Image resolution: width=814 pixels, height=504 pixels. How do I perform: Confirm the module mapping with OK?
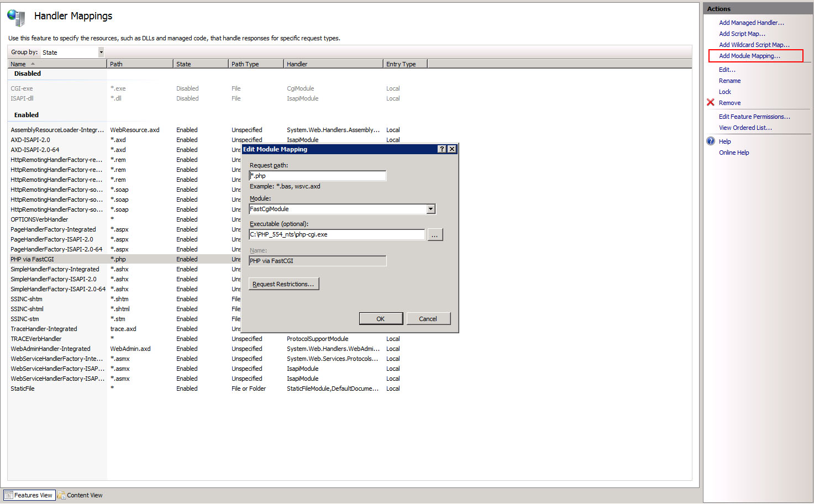381,318
